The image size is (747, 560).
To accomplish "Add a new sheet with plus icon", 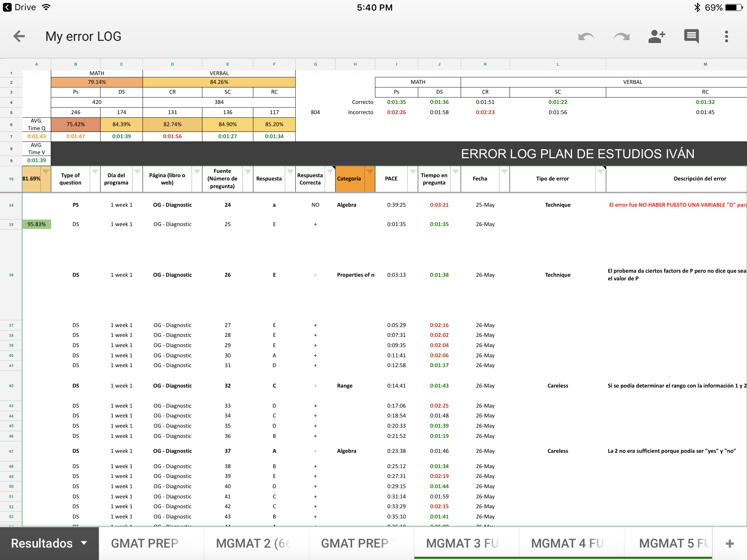I will point(729,544).
